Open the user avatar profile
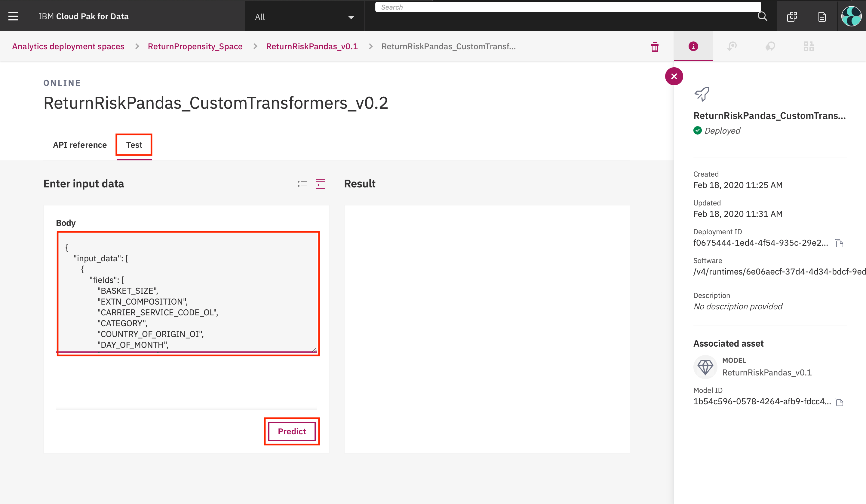This screenshot has width=866, height=504. pos(851,16)
